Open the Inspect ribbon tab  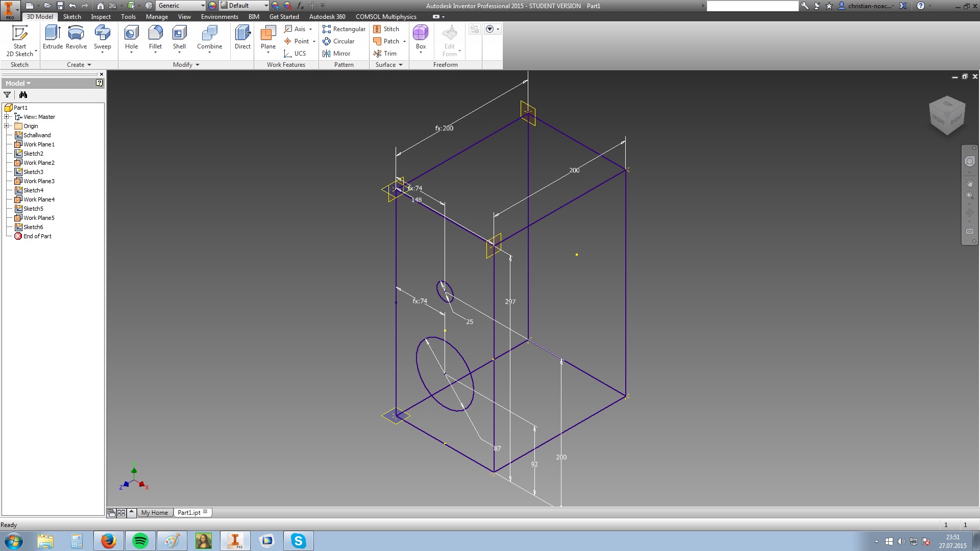pyautogui.click(x=101, y=17)
